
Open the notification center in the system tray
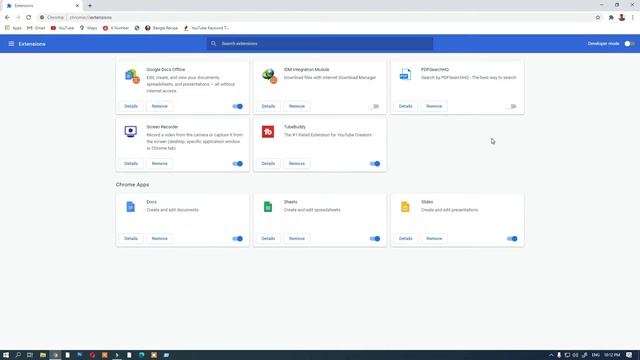[x=629, y=355]
